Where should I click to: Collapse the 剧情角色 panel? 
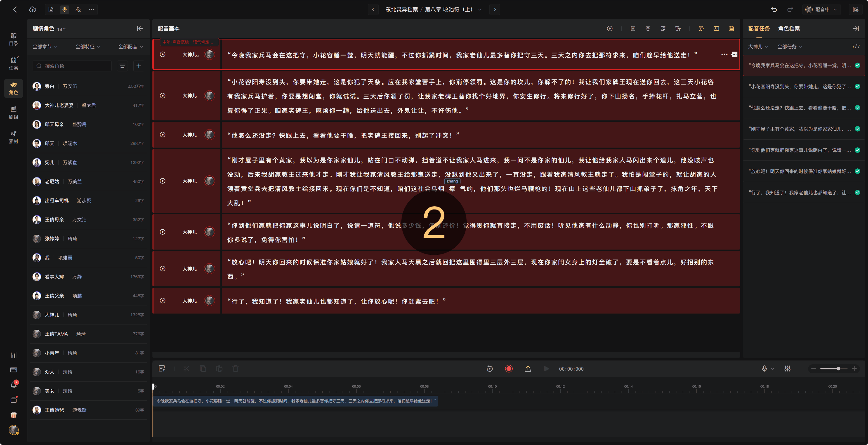[140, 29]
